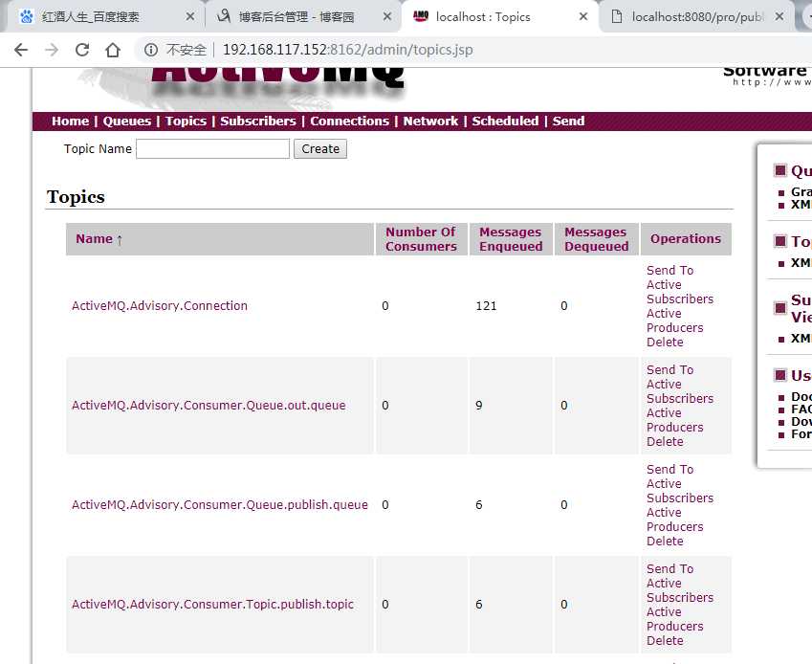View Active Subscribers for Queue.publish.queue
The width and height of the screenshot is (812, 664).
[x=679, y=491]
